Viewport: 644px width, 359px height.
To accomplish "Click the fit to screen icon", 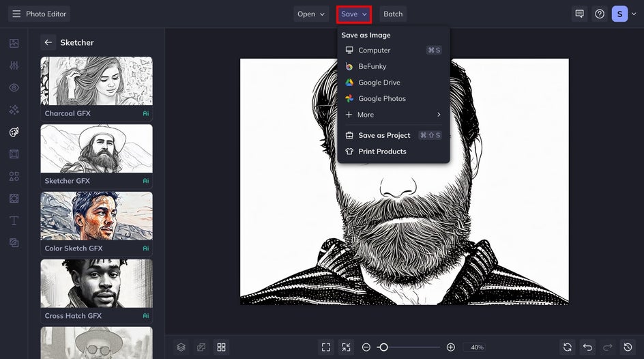I will (x=326, y=347).
